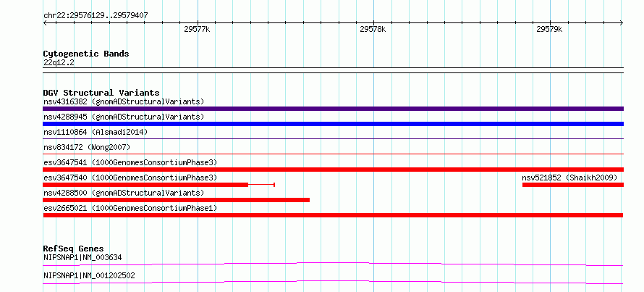Click the 22q12.2 cytogenetic band bar
The image size is (644, 292).
[333, 70]
